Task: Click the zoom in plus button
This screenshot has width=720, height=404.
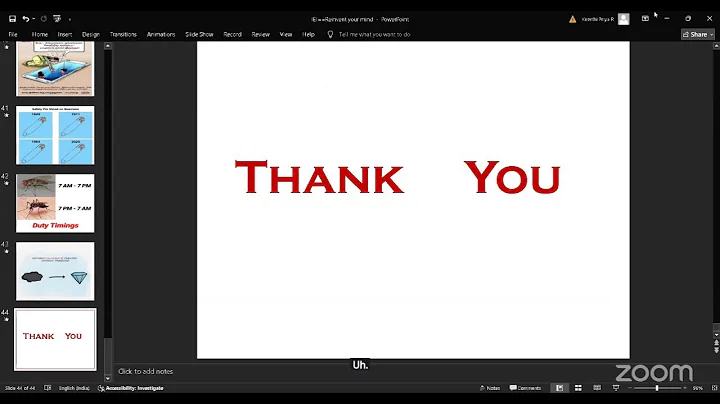Action: click(x=685, y=388)
